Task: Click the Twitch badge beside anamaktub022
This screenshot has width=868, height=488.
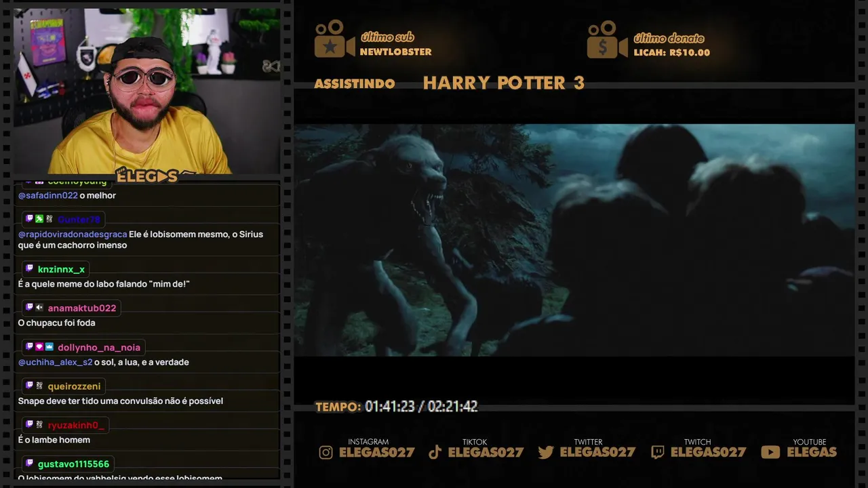Action: [x=29, y=307]
